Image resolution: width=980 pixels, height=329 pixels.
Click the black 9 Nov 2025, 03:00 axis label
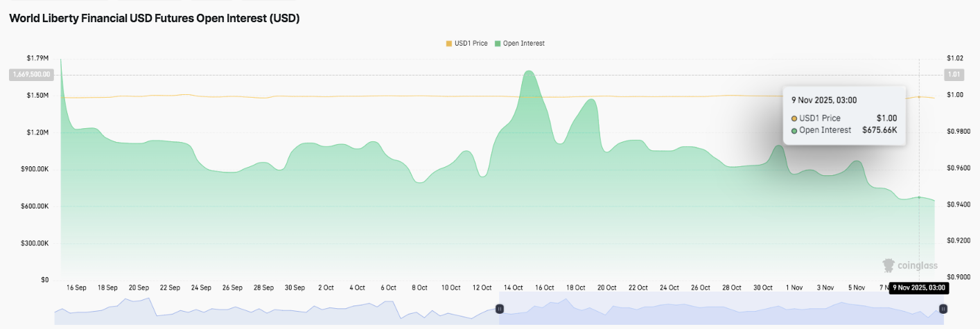point(918,287)
